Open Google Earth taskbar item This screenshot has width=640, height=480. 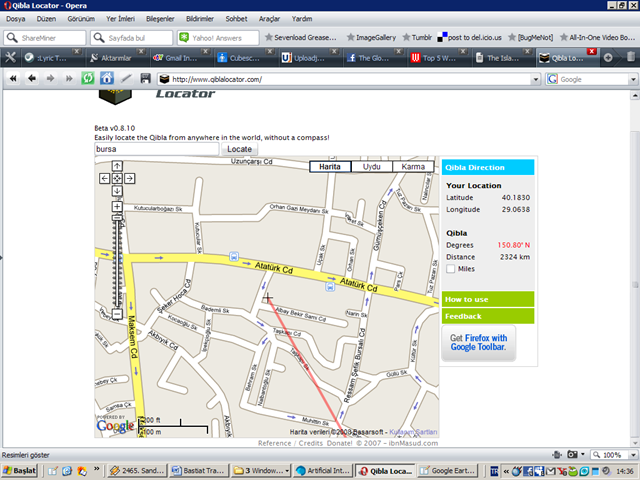[x=448, y=471]
